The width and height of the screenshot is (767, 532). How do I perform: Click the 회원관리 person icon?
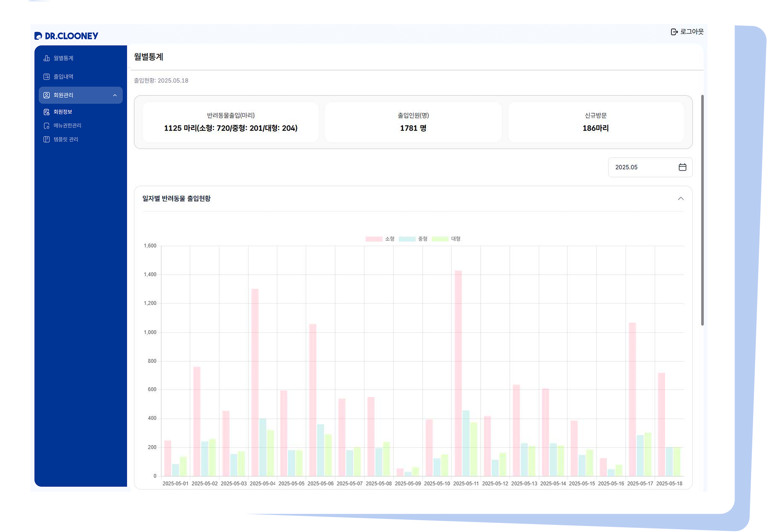(46, 95)
